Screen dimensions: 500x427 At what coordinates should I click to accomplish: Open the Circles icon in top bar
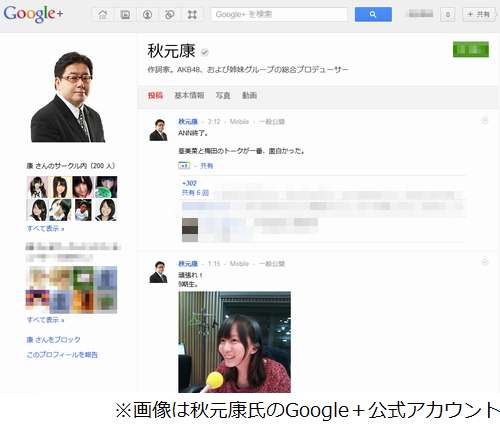coord(170,14)
